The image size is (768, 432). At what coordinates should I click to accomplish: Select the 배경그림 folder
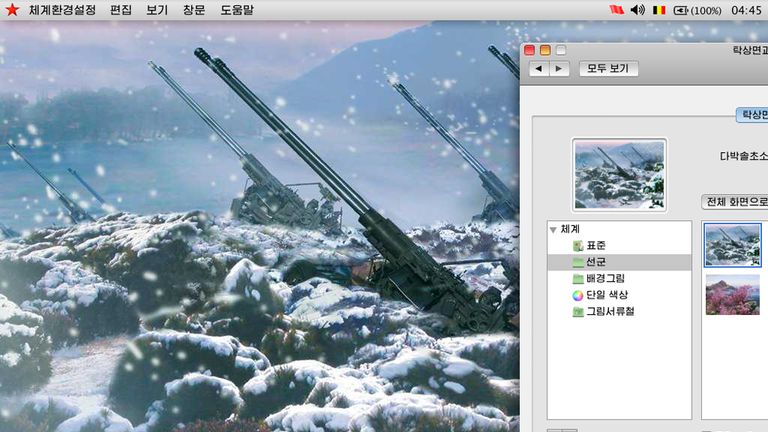pyautogui.click(x=577, y=279)
